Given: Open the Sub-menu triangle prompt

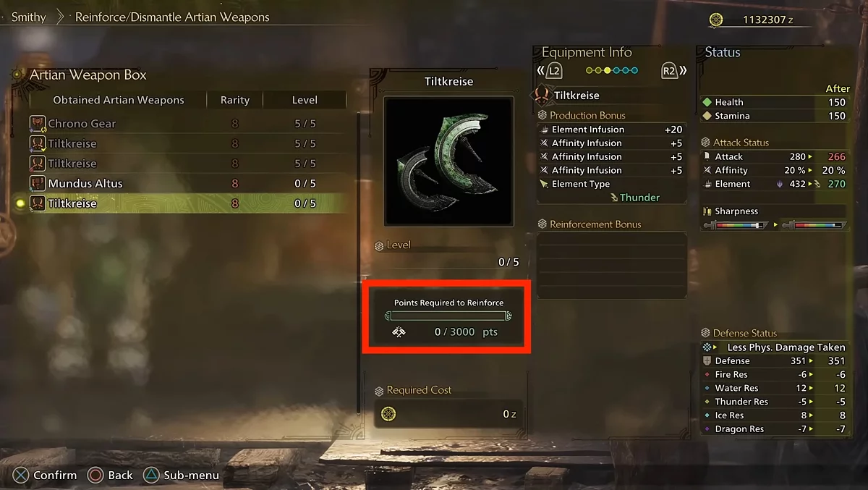Looking at the screenshot, I should [150, 476].
